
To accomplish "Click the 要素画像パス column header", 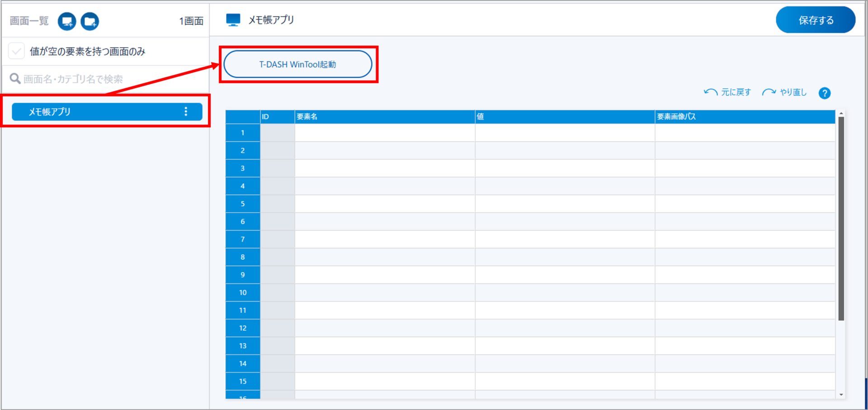I will 744,117.
